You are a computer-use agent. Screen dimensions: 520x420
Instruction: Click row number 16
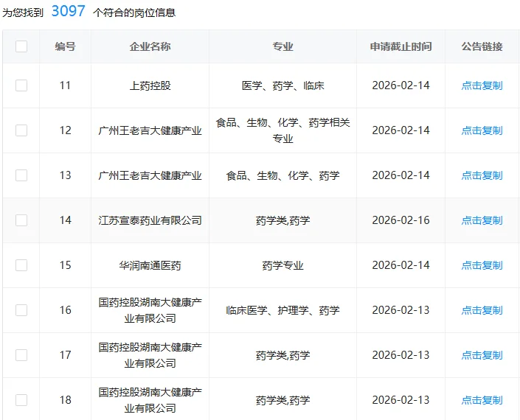66,310
